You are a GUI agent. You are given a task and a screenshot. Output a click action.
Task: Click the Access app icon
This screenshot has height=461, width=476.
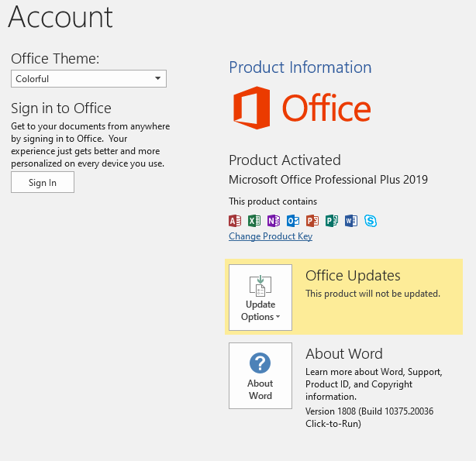[x=235, y=221]
